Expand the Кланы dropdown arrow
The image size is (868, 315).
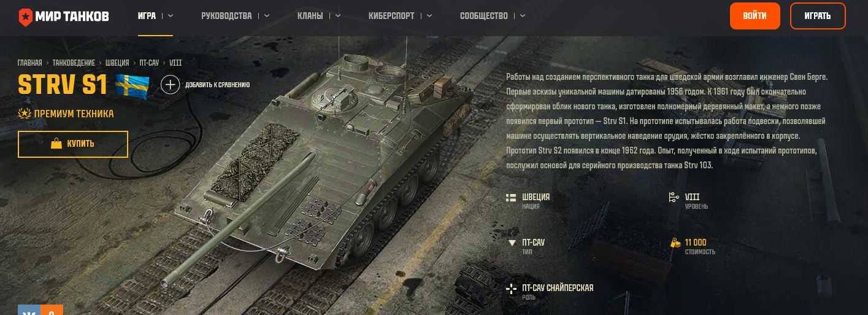[338, 16]
